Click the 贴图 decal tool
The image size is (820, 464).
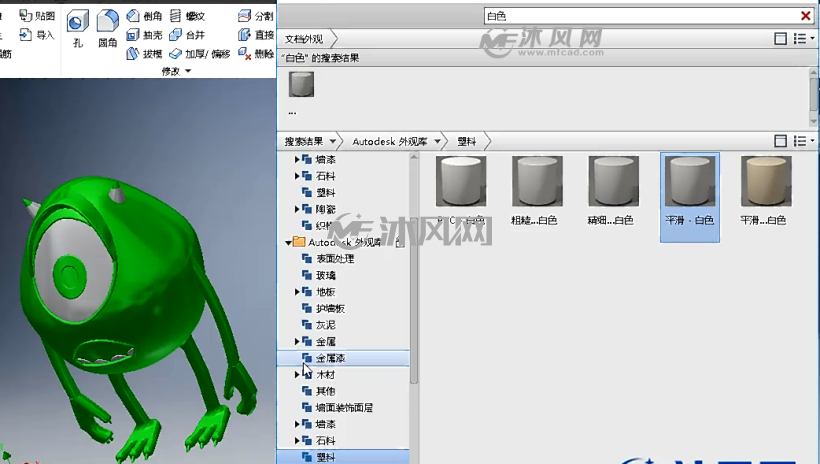coord(37,16)
